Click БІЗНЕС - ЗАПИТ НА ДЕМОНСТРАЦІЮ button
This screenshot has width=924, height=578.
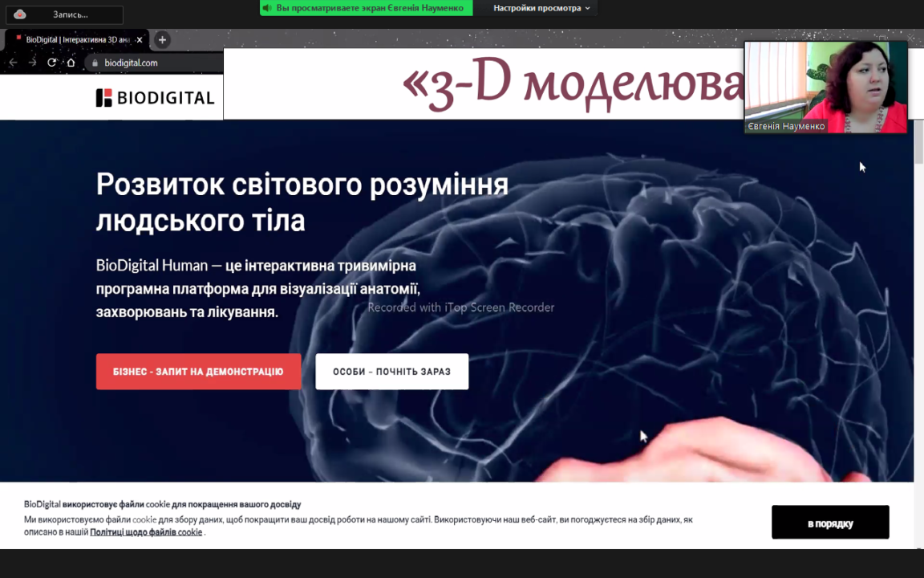[x=199, y=372]
